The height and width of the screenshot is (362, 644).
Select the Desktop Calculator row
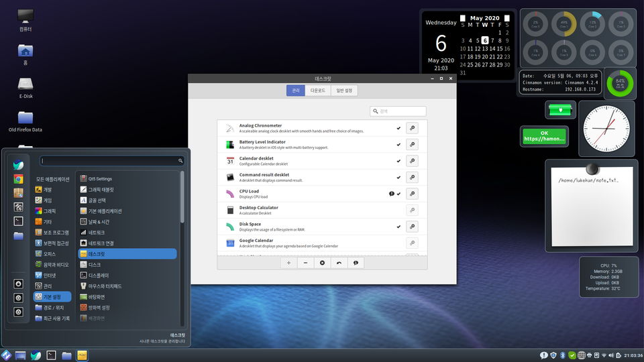click(323, 210)
